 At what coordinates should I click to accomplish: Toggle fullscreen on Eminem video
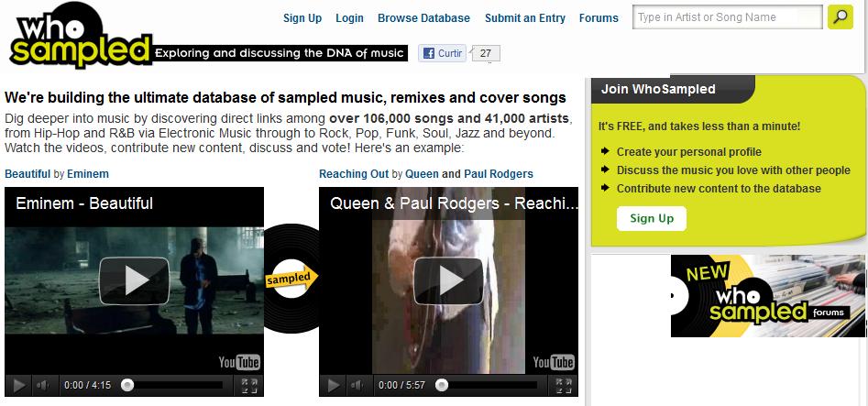pos(249,386)
